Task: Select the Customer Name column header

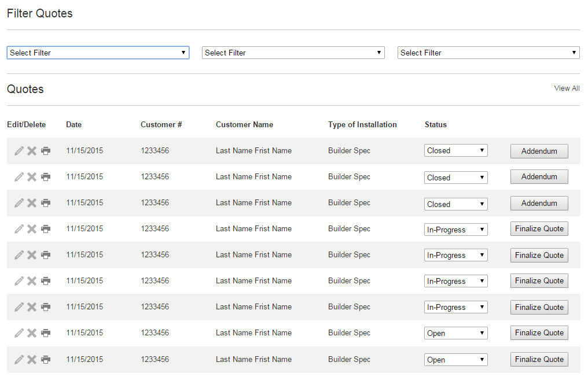Action: tap(244, 125)
